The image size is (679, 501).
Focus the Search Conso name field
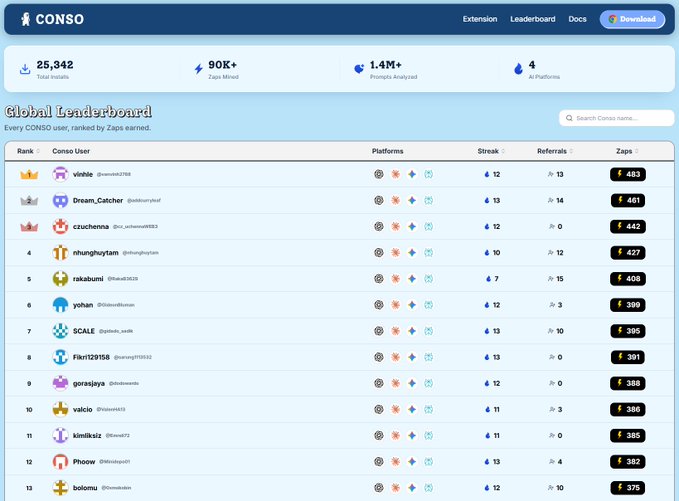pyautogui.click(x=617, y=118)
